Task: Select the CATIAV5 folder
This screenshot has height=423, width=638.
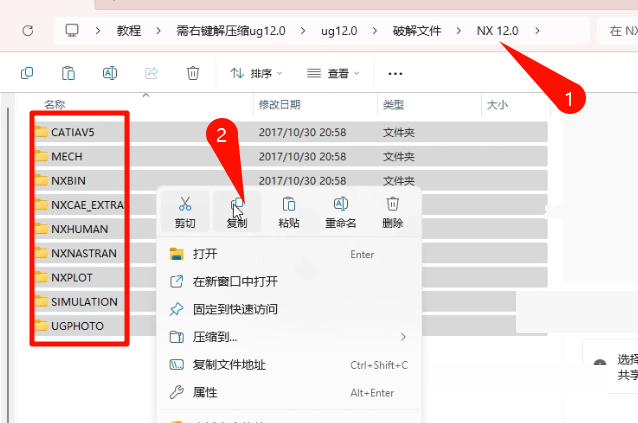Action: coord(72,132)
